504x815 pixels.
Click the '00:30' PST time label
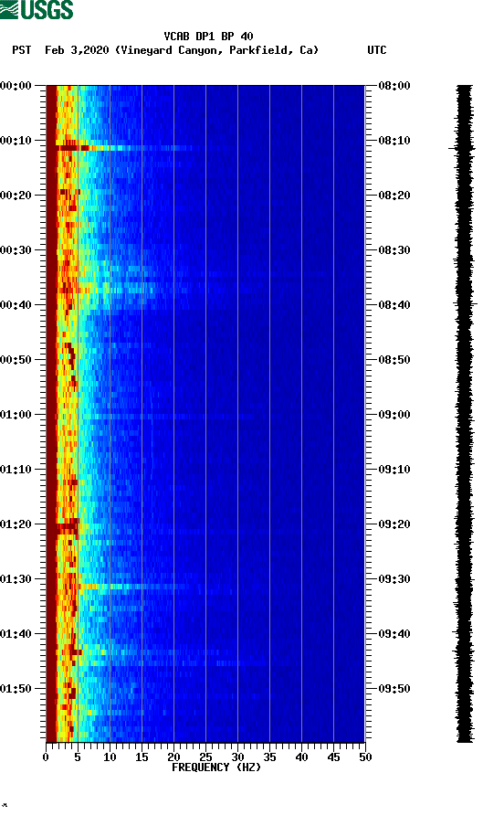[16, 250]
